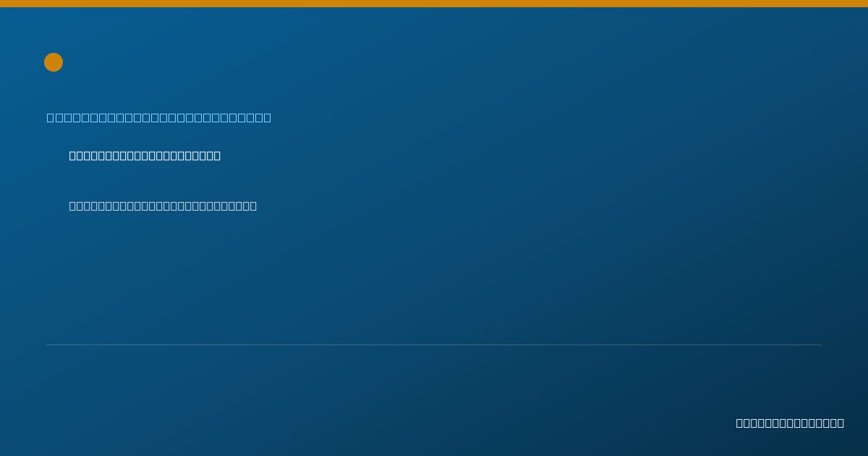Click the orange circle bullet icon
868x456 pixels.
point(54,62)
